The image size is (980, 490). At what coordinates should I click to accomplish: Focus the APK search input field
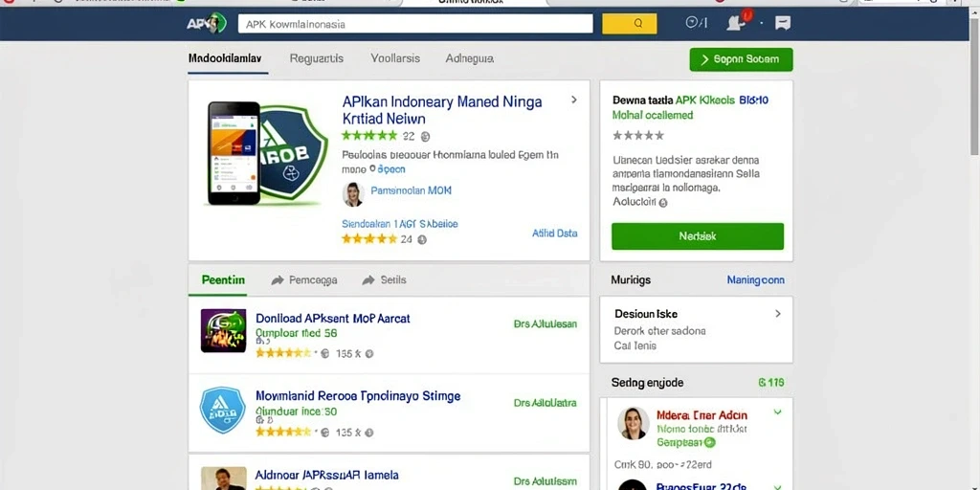click(415, 24)
